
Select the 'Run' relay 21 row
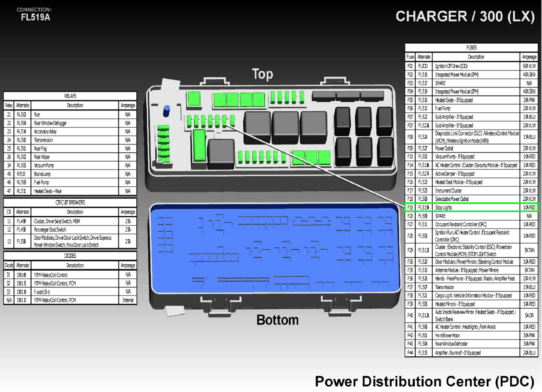[x=70, y=115]
